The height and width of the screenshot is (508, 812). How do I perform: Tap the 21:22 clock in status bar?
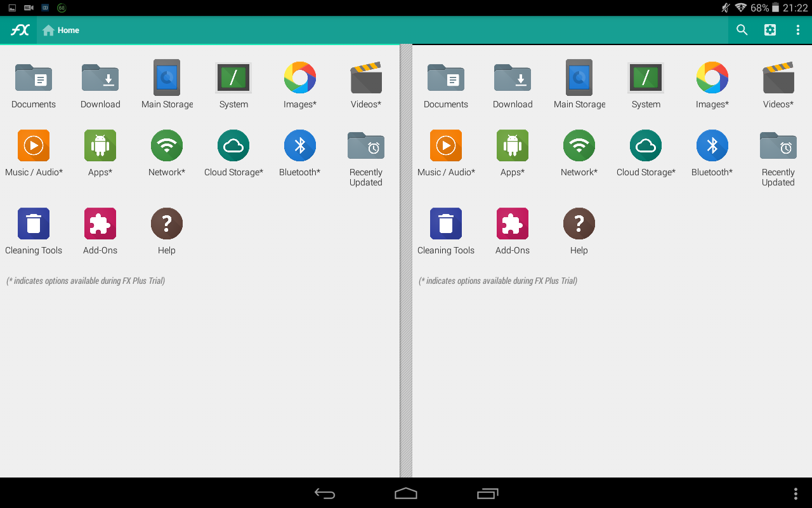(x=795, y=8)
